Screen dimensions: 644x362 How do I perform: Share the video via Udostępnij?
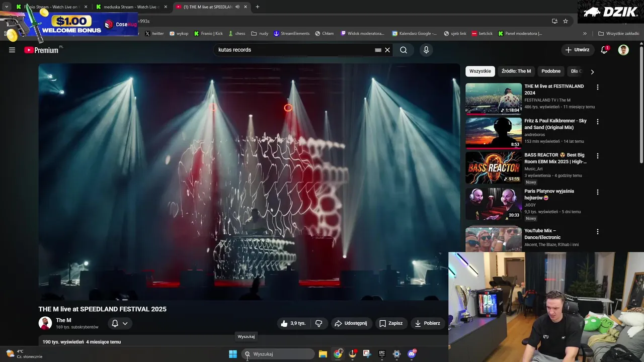point(351,323)
